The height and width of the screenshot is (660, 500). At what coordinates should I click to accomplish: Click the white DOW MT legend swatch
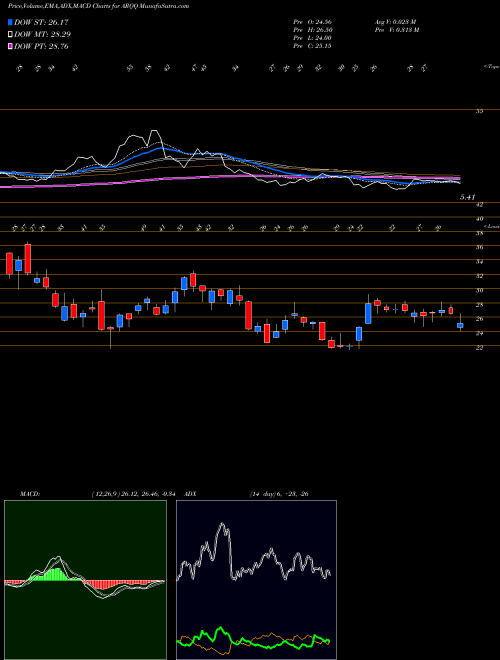(x=11, y=35)
